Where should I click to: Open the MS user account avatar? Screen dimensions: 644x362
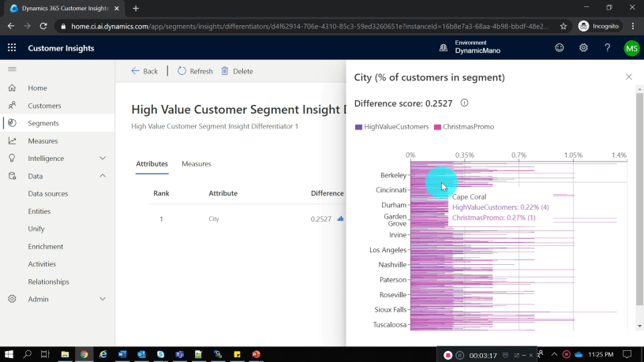pyautogui.click(x=631, y=48)
